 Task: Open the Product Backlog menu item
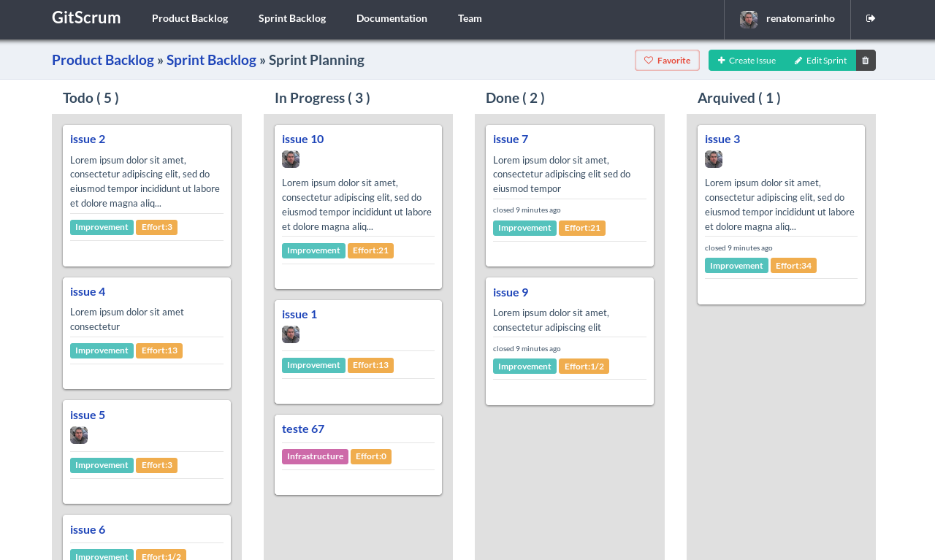(x=190, y=18)
